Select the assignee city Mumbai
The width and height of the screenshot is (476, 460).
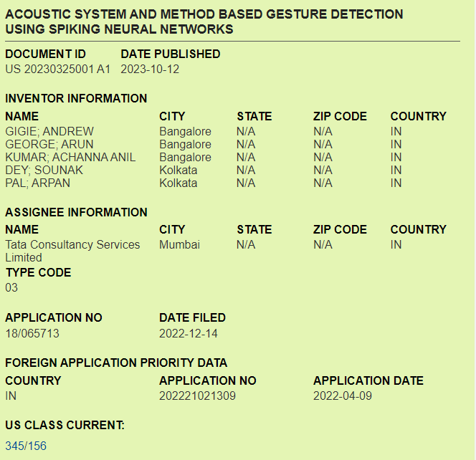click(x=179, y=245)
